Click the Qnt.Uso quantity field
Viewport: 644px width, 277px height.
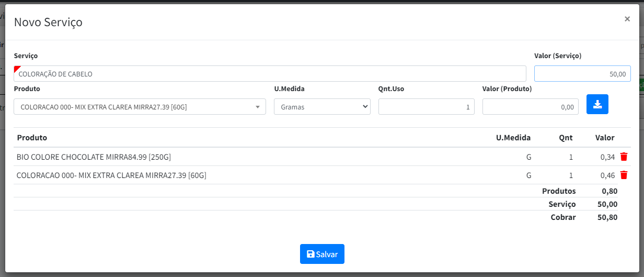click(x=426, y=107)
